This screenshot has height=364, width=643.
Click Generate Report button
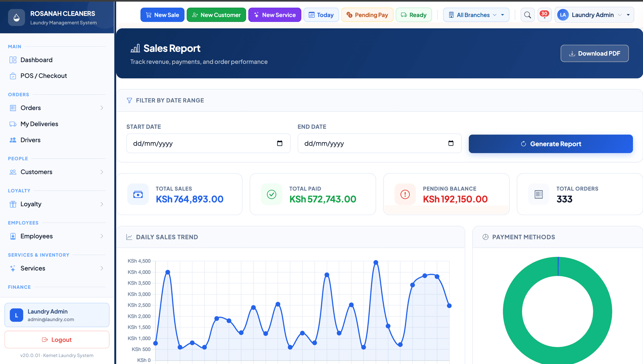(x=551, y=144)
